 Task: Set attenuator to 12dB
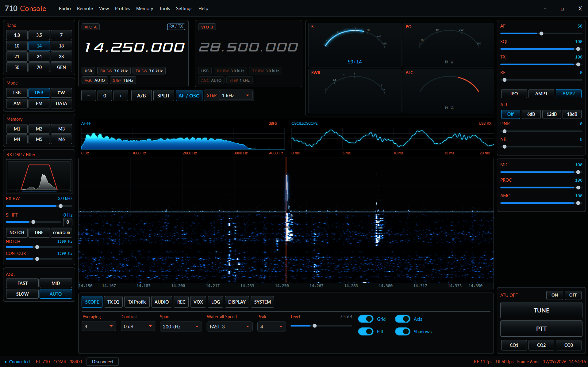(551, 114)
